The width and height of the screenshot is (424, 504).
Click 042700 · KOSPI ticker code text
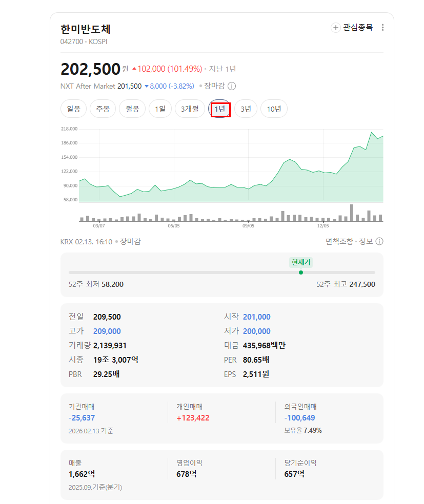(x=84, y=42)
